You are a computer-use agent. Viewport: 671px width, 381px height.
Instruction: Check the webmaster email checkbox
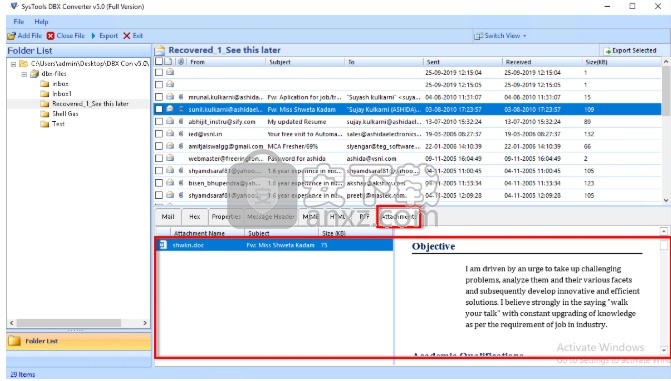[x=159, y=158]
